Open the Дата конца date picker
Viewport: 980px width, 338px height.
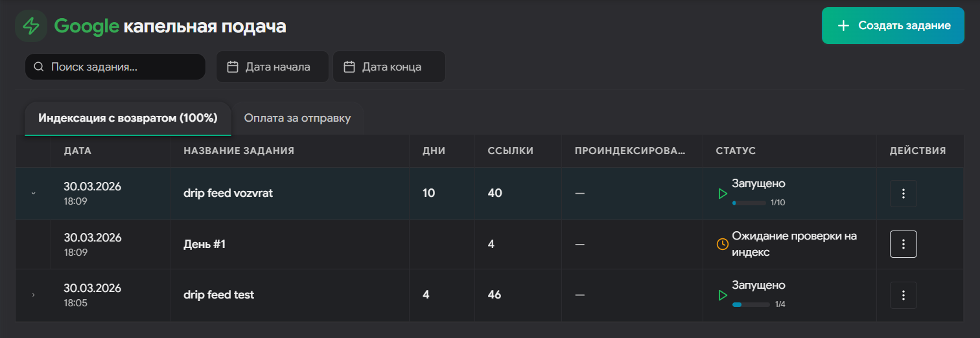(x=389, y=67)
